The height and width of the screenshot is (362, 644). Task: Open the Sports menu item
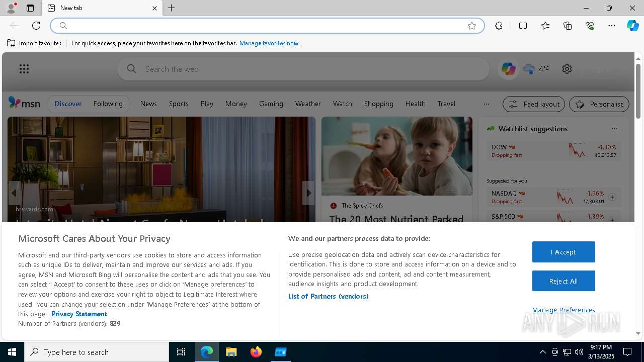[x=179, y=104]
